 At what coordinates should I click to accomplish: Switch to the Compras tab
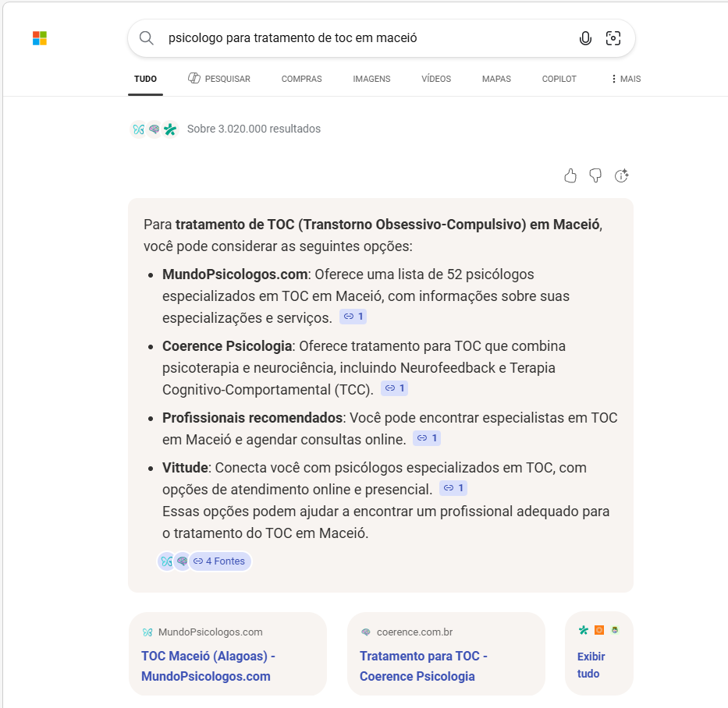coord(301,79)
